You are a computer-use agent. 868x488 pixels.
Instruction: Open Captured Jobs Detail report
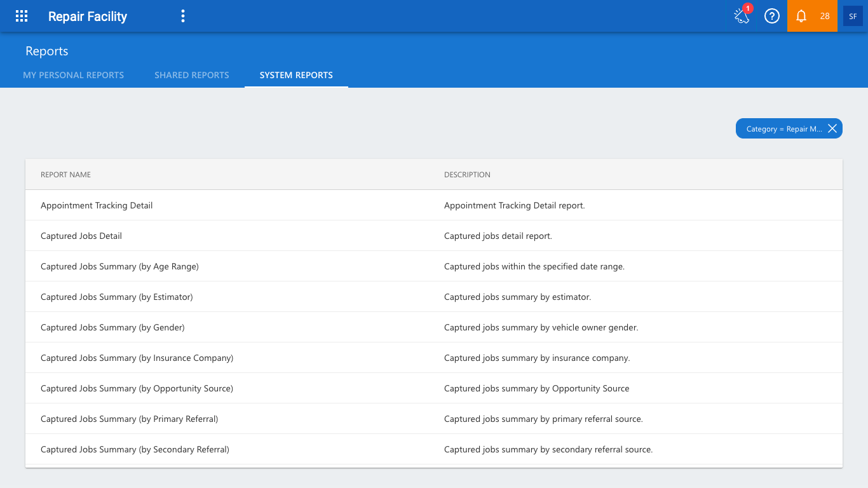(81, 236)
